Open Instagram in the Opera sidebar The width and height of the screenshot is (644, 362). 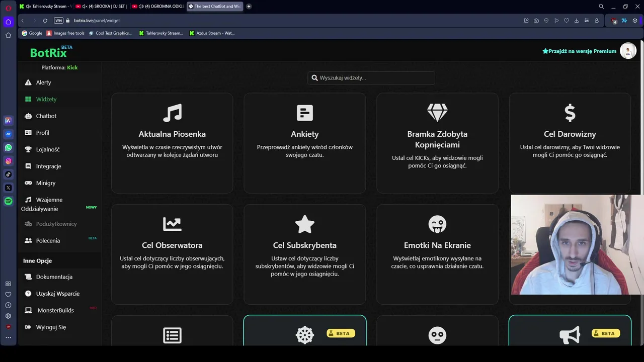tap(8, 161)
